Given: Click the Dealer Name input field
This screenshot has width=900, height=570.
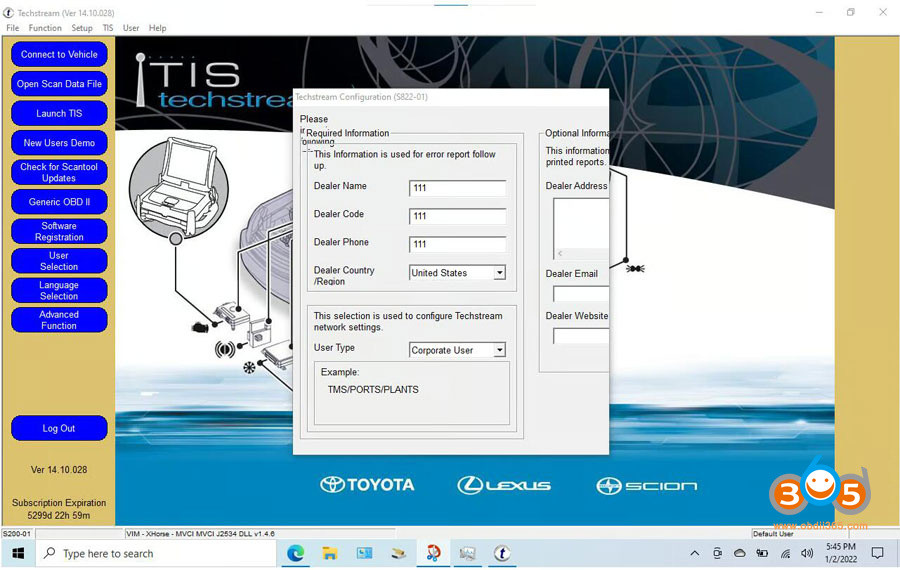Looking at the screenshot, I should [x=457, y=188].
